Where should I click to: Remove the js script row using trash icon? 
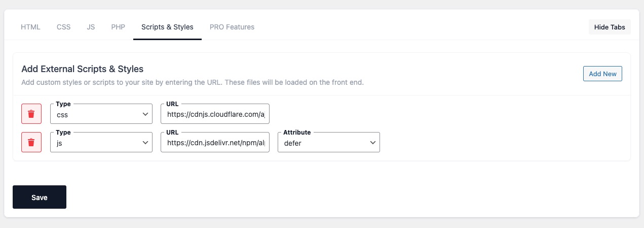(x=31, y=142)
